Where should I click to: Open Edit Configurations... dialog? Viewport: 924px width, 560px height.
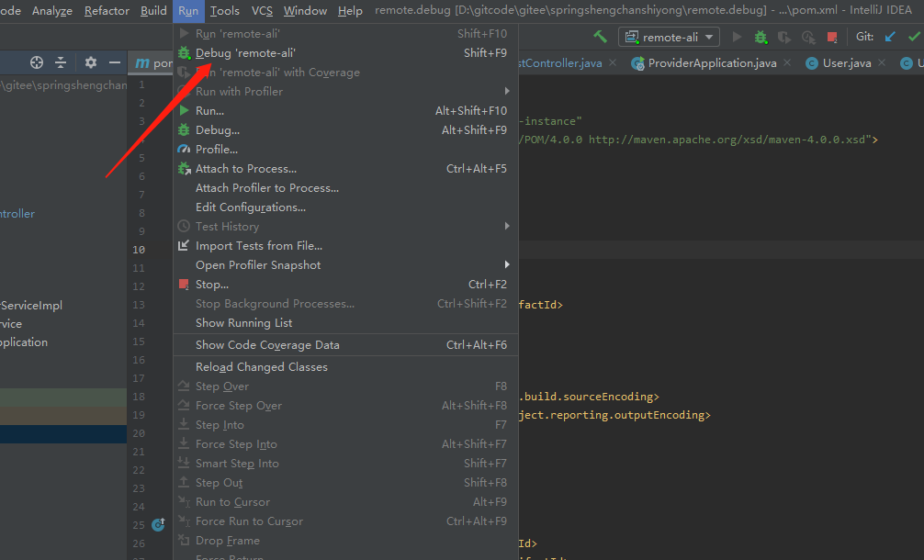click(346, 207)
